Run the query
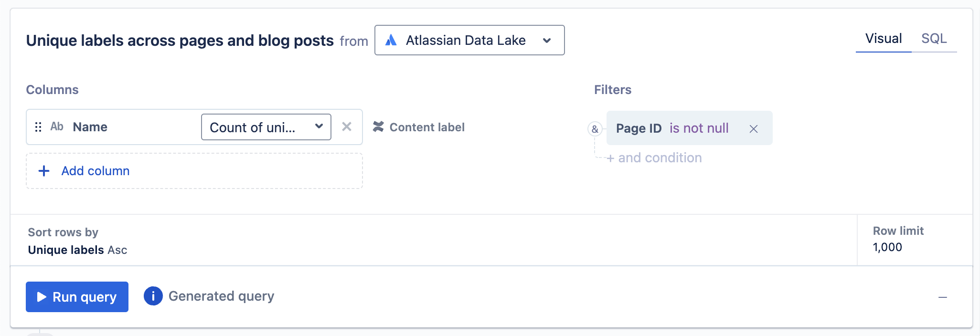 (77, 297)
